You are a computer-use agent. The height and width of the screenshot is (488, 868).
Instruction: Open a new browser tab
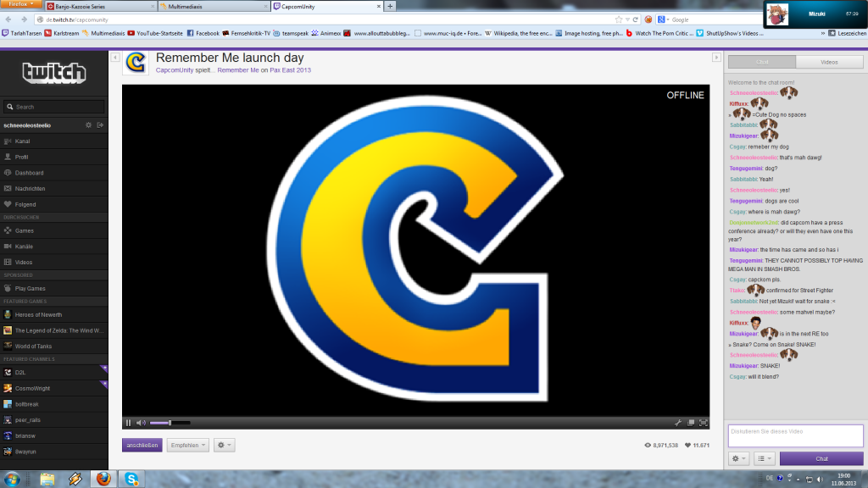pyautogui.click(x=390, y=6)
